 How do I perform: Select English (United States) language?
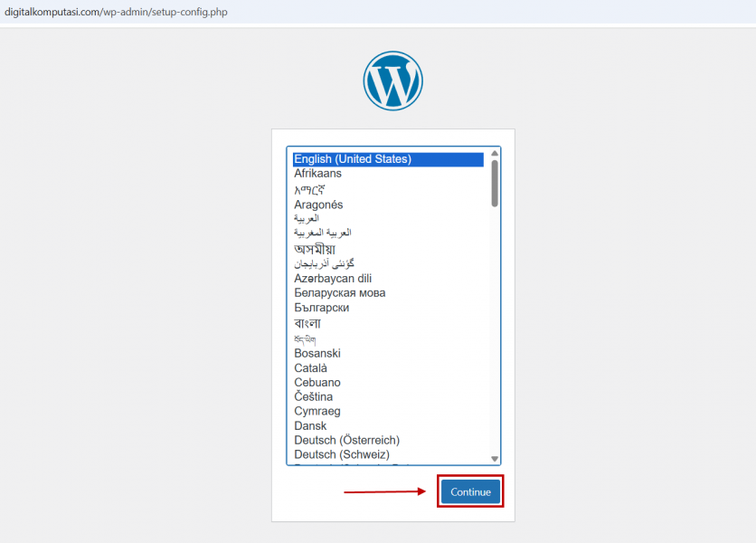point(388,159)
